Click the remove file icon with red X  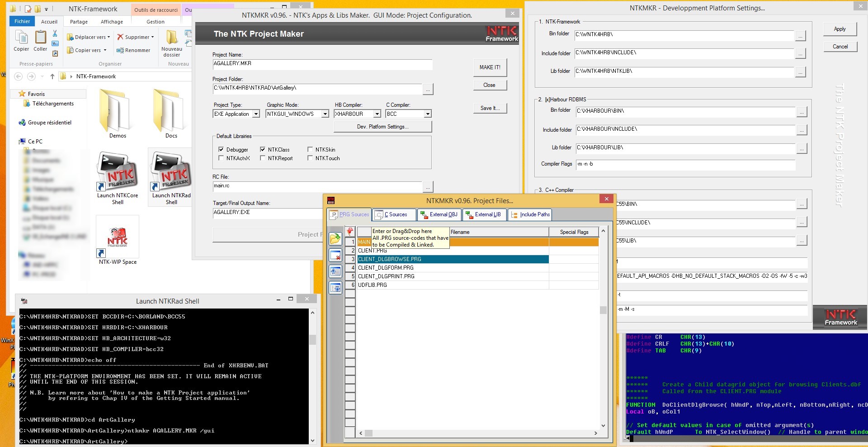(335, 255)
